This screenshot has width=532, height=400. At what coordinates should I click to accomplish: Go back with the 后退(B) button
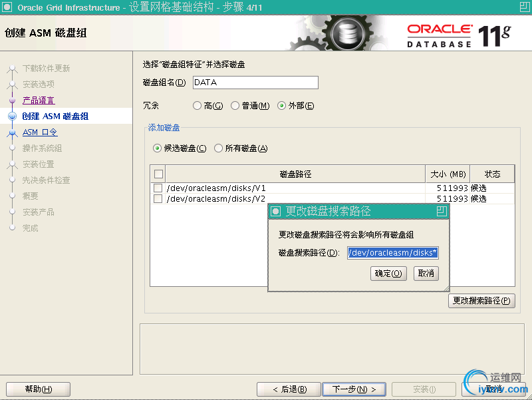289,389
